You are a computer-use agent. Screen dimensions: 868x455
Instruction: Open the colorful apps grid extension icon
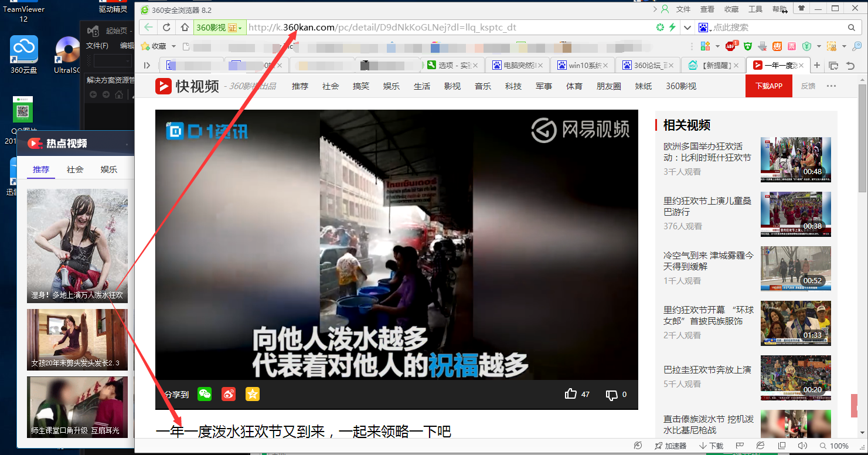pos(705,46)
